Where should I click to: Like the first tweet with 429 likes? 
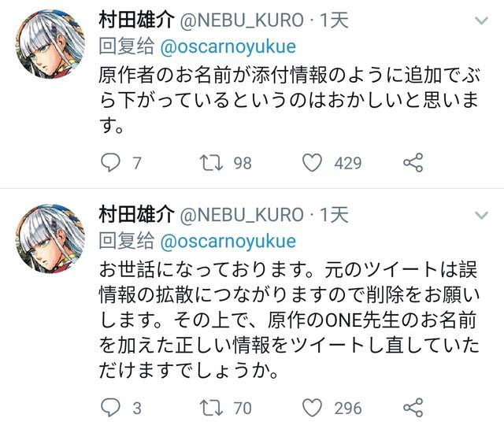coord(313,163)
